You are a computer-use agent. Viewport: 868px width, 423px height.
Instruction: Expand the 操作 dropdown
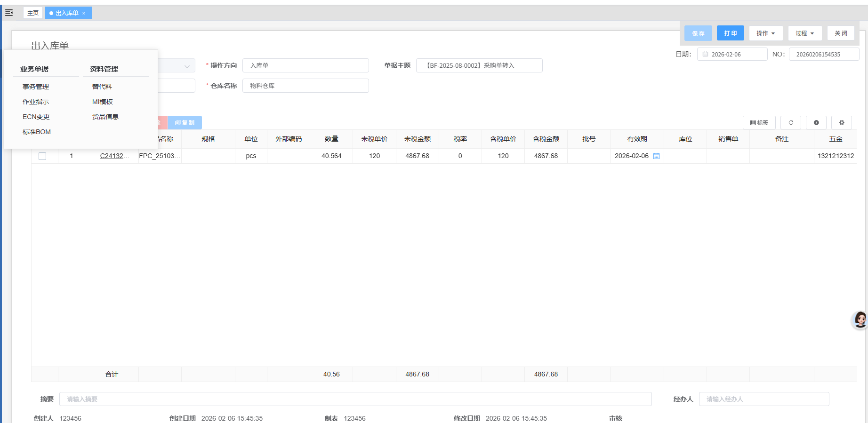(765, 33)
